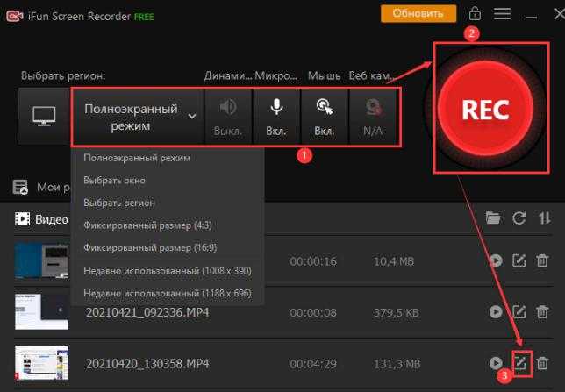Select Фиксированный размер (16:9)
The height and width of the screenshot is (392, 565).
coord(150,248)
